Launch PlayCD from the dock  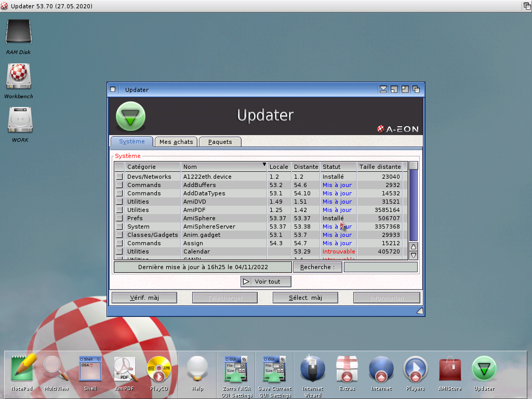[159, 369]
